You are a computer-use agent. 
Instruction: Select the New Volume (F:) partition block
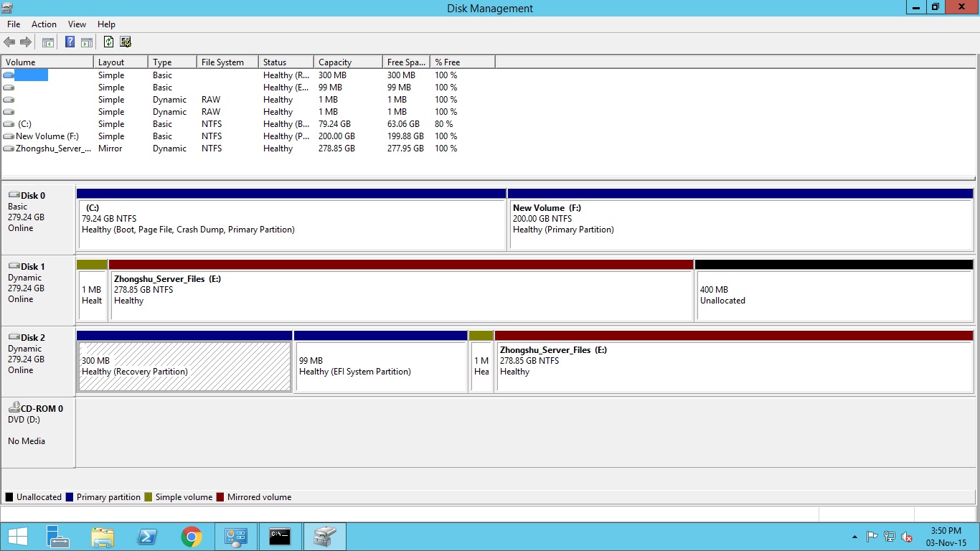pyautogui.click(x=740, y=224)
